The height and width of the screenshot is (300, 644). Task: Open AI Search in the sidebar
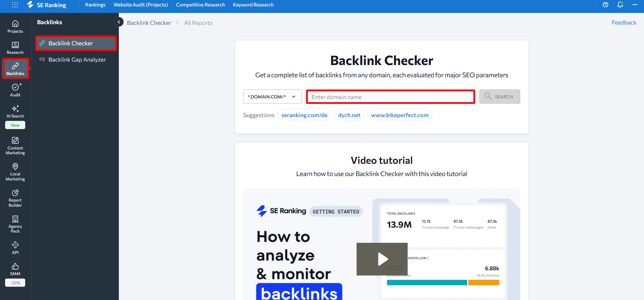pos(15,112)
